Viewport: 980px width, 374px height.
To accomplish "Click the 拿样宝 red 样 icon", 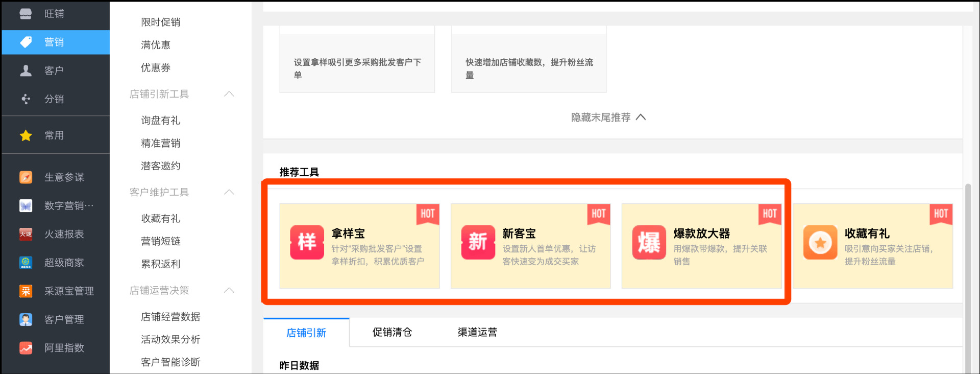I will (307, 242).
